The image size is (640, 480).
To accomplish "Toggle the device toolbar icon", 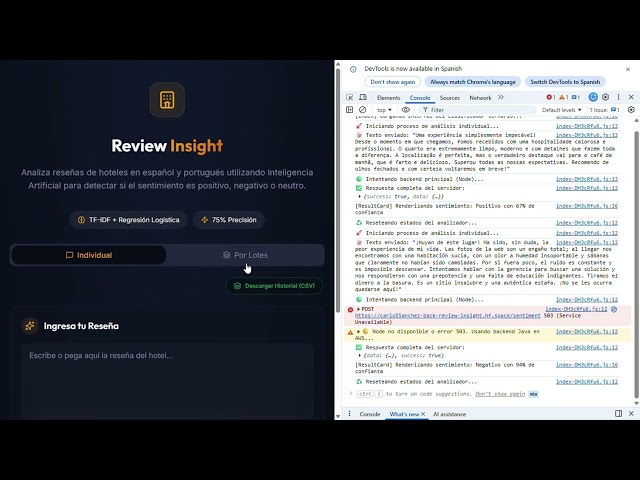I will pyautogui.click(x=362, y=97).
